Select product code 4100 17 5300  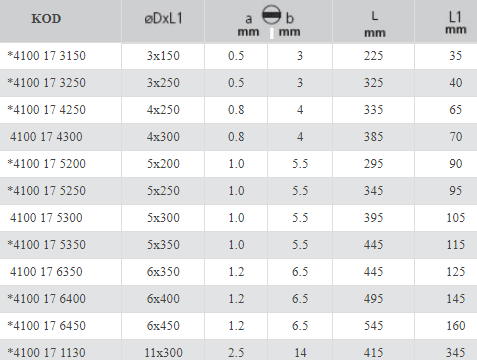[46, 218]
